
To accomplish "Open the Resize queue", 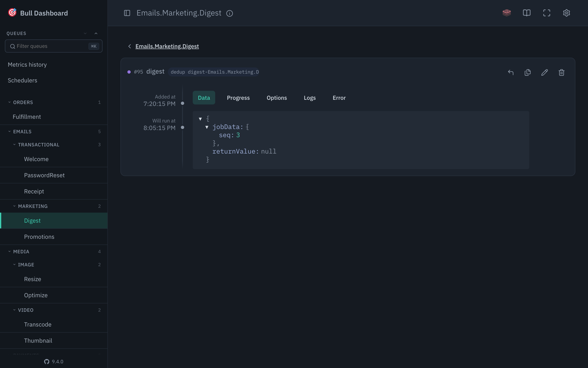I will (x=54, y=279).
